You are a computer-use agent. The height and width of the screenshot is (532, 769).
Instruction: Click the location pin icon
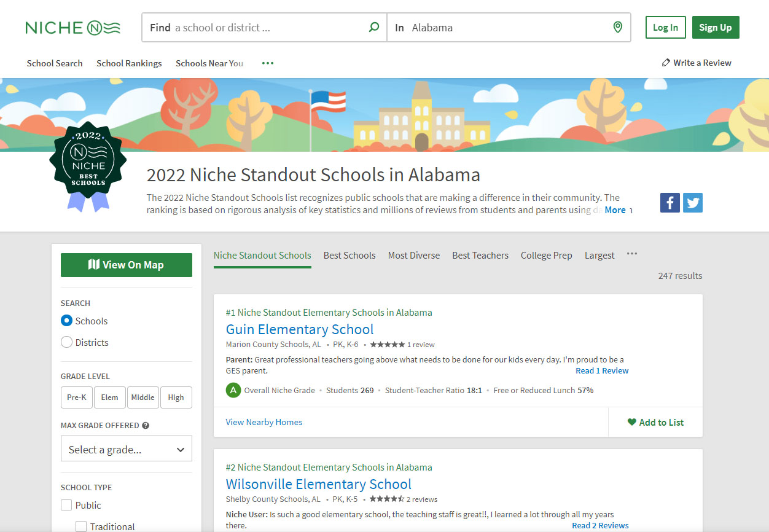[617, 28]
